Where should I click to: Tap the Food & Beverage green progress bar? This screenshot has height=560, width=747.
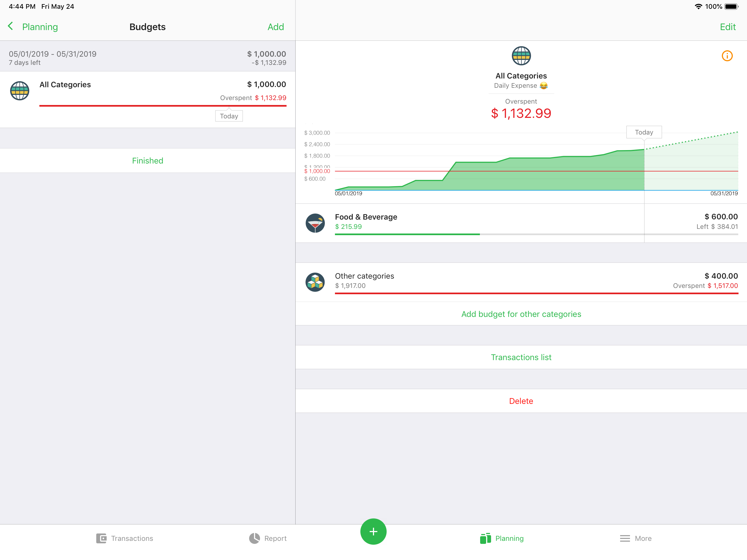coord(407,234)
